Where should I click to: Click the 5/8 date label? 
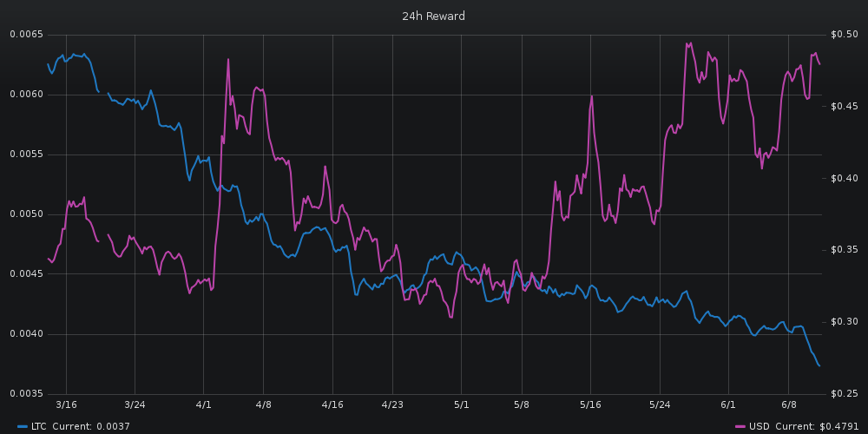(522, 404)
